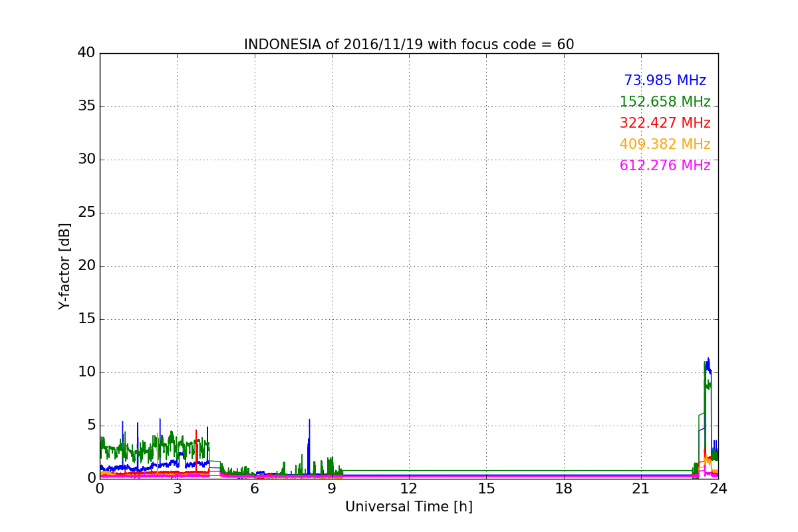
Task: Select the 322.427 MHz legend label
Action: (665, 123)
